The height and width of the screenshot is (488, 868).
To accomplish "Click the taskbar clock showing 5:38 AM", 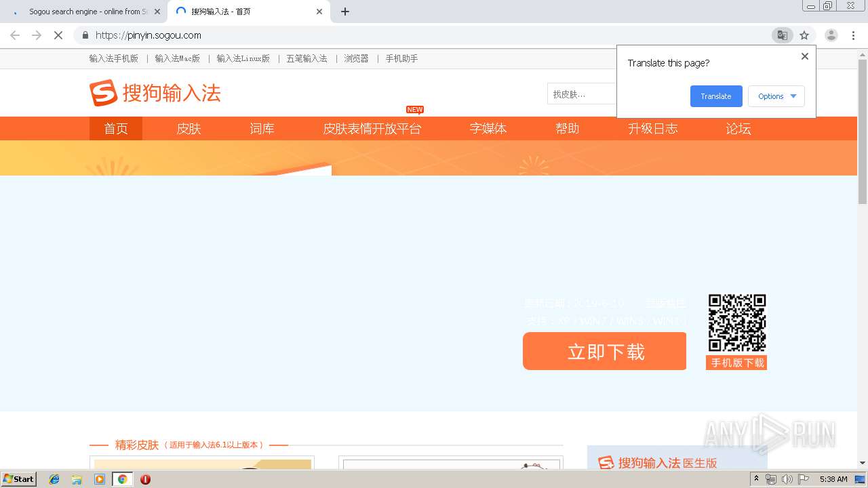I will click(833, 479).
